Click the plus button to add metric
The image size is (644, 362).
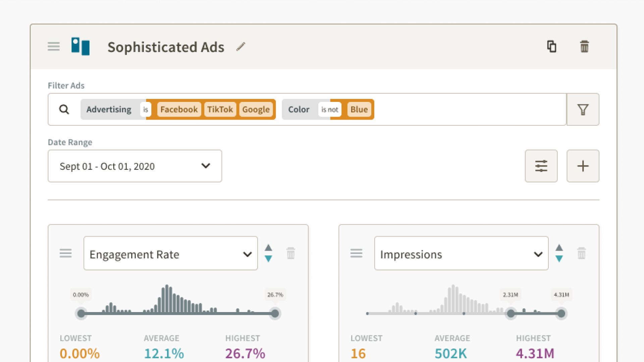583,166
